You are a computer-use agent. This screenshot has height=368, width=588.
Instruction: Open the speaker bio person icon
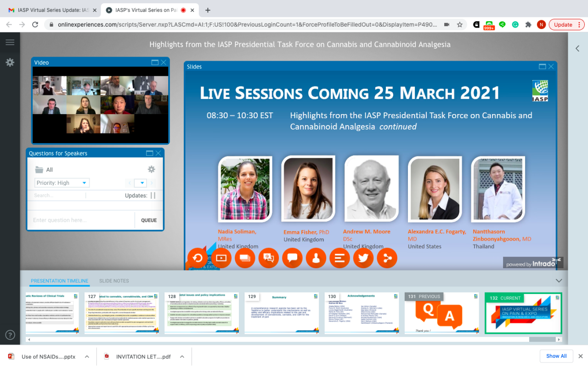pos(316,258)
